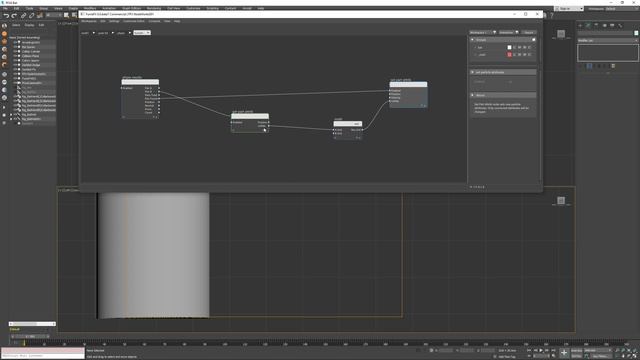Click the object color swatch in command panel
This screenshot has height=360, width=640.
(x=636, y=33)
